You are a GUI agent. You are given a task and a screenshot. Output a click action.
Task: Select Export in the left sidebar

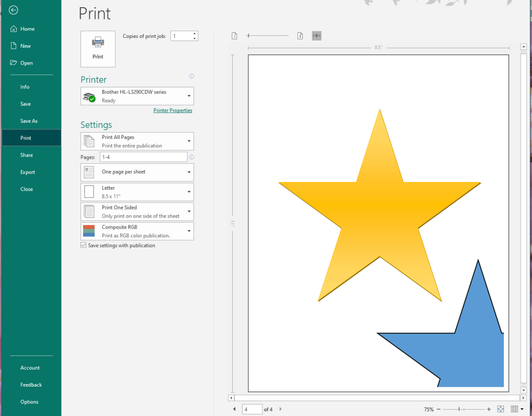(28, 172)
